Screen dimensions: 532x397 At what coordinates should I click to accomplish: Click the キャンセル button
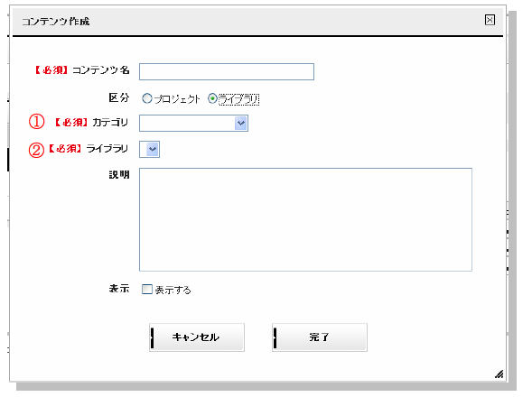coord(197,337)
